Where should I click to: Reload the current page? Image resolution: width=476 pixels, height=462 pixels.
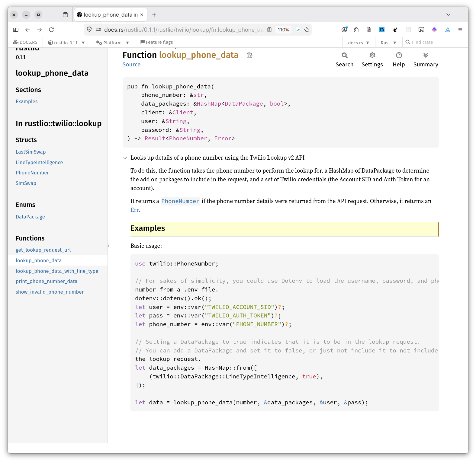coord(51,30)
